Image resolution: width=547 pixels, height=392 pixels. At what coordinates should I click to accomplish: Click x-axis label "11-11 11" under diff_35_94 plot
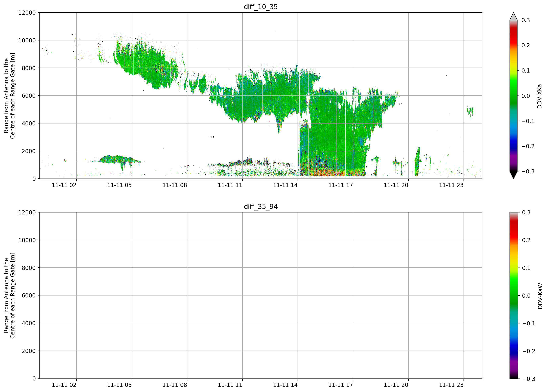[x=230, y=385]
